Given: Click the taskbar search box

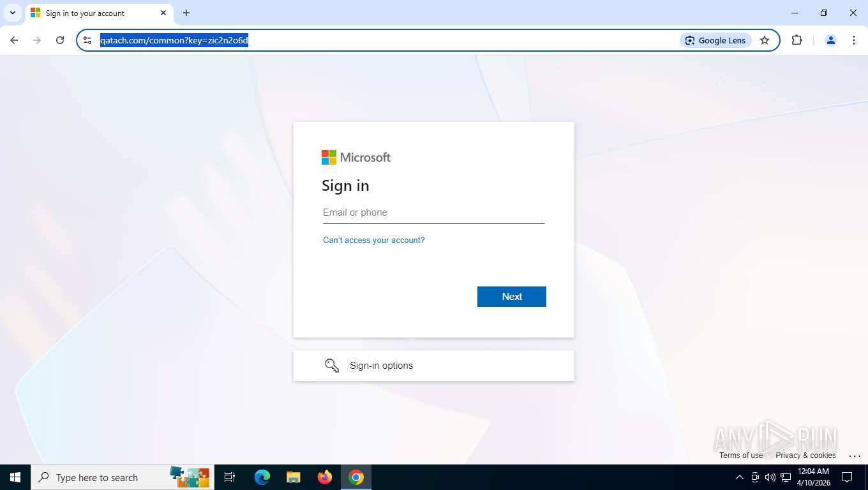Looking at the screenshot, I should (121, 477).
